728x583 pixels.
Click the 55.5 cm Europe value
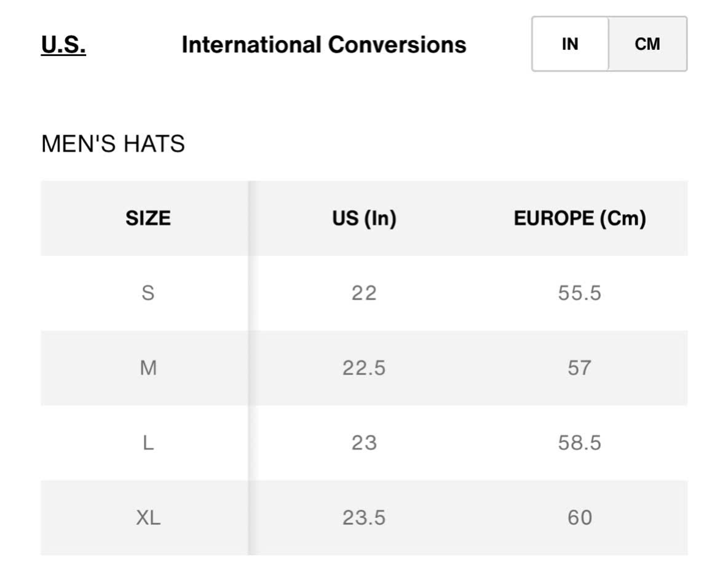579,293
